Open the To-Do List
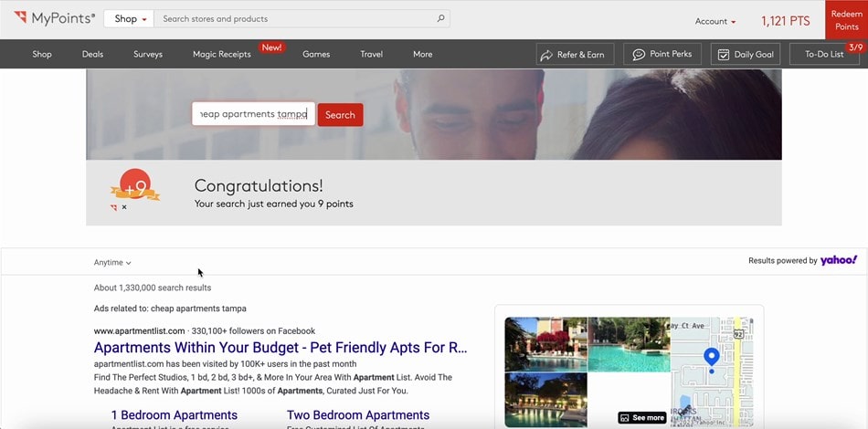The image size is (868, 429). 824,54
